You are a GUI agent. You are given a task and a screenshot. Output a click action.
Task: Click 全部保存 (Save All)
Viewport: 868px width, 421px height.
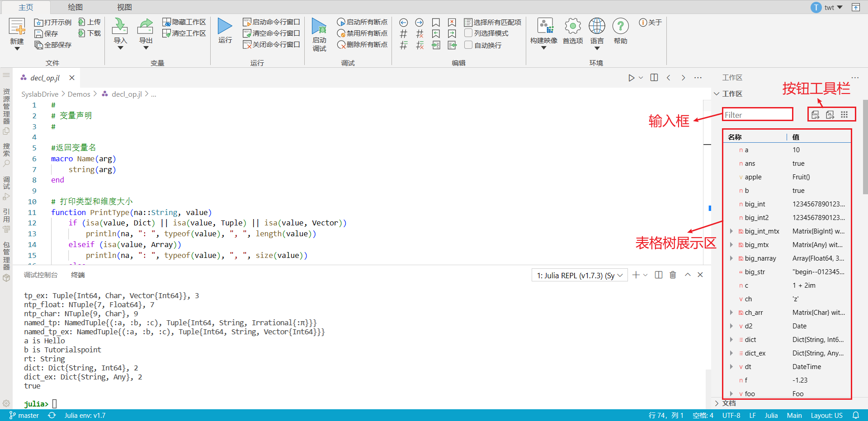(x=53, y=45)
